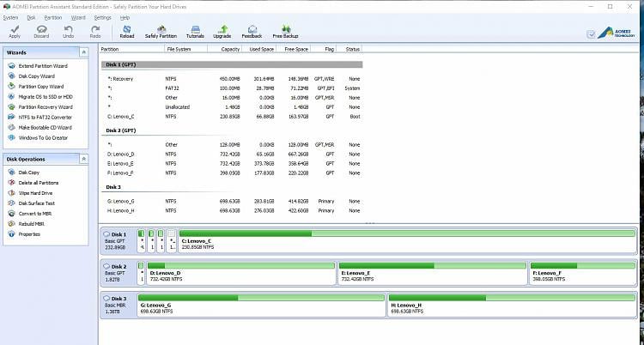Image resolution: width=644 pixels, height=345 pixels.
Task: Select the Unallocated 1.48GB row
Action: [x=232, y=107]
